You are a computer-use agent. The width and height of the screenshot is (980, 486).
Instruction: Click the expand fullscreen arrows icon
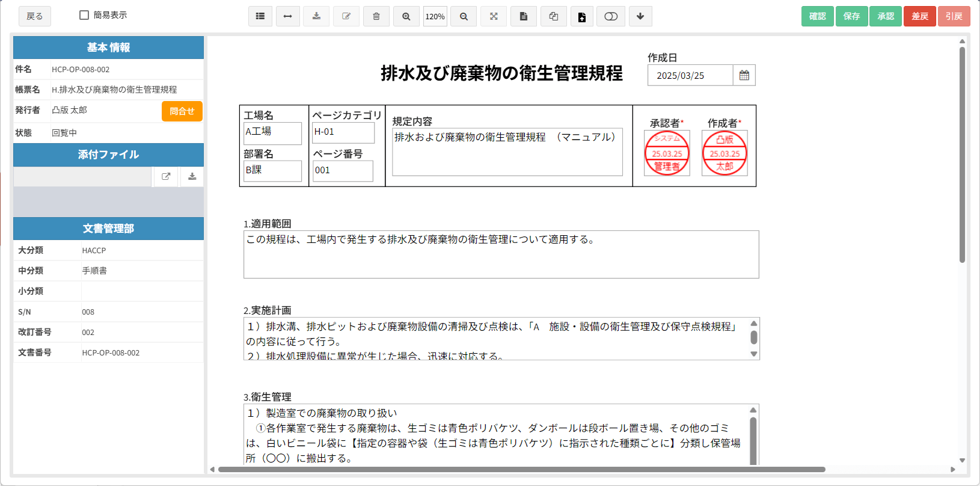tap(494, 16)
